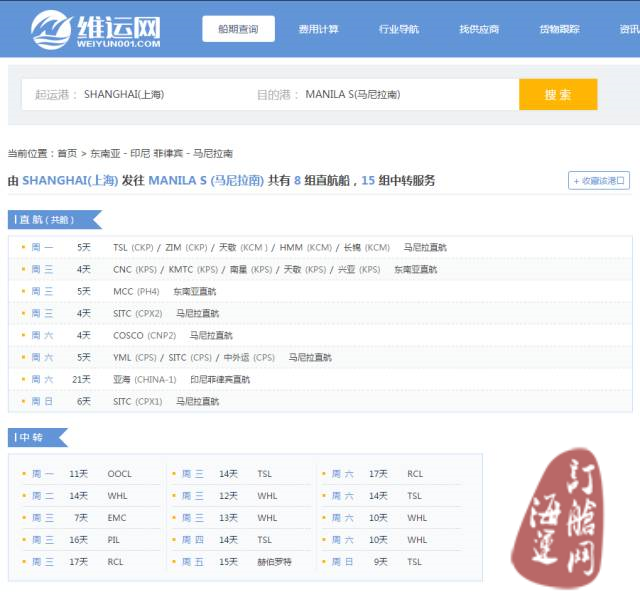This screenshot has width=640, height=592.
Task: Open the 费用计算 menu item
Action: pyautogui.click(x=318, y=29)
